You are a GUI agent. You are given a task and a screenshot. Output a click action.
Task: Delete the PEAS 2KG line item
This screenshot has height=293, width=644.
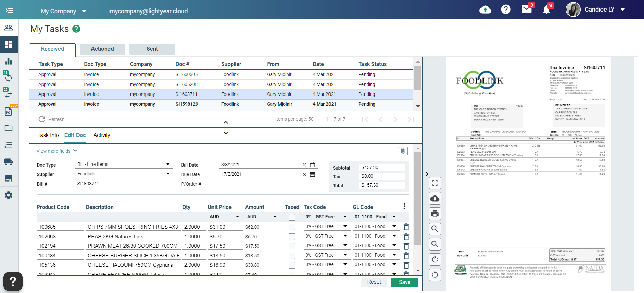406,237
